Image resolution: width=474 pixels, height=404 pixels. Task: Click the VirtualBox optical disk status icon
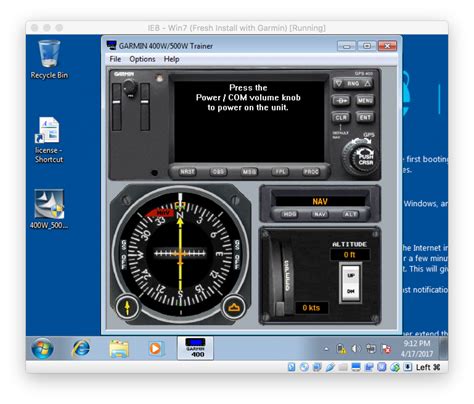[x=304, y=367]
